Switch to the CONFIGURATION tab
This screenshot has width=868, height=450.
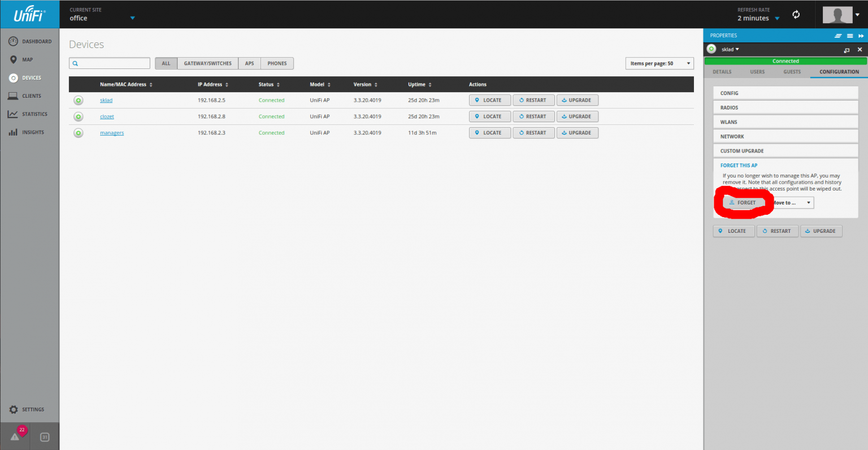click(x=839, y=72)
